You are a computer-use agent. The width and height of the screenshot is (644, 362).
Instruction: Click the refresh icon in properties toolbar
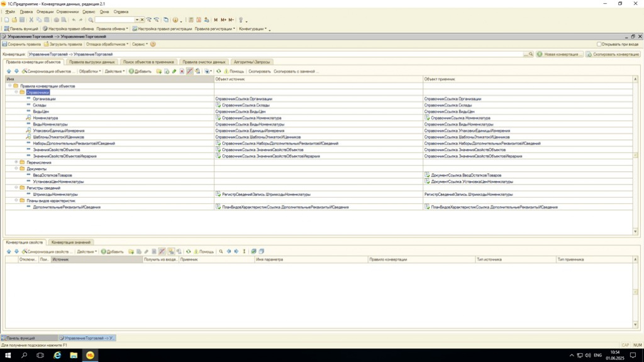pyautogui.click(x=189, y=251)
